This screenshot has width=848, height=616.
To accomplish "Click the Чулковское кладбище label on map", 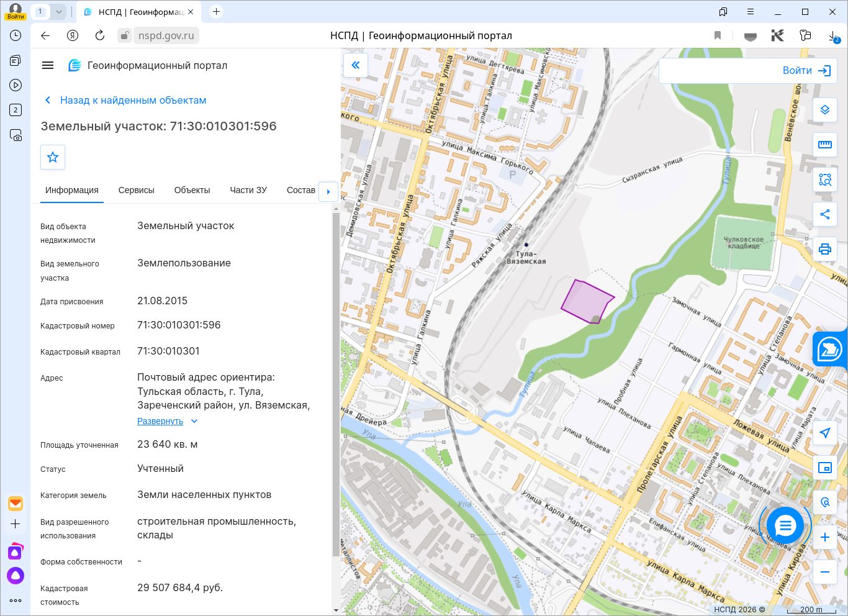I will pos(744,242).
